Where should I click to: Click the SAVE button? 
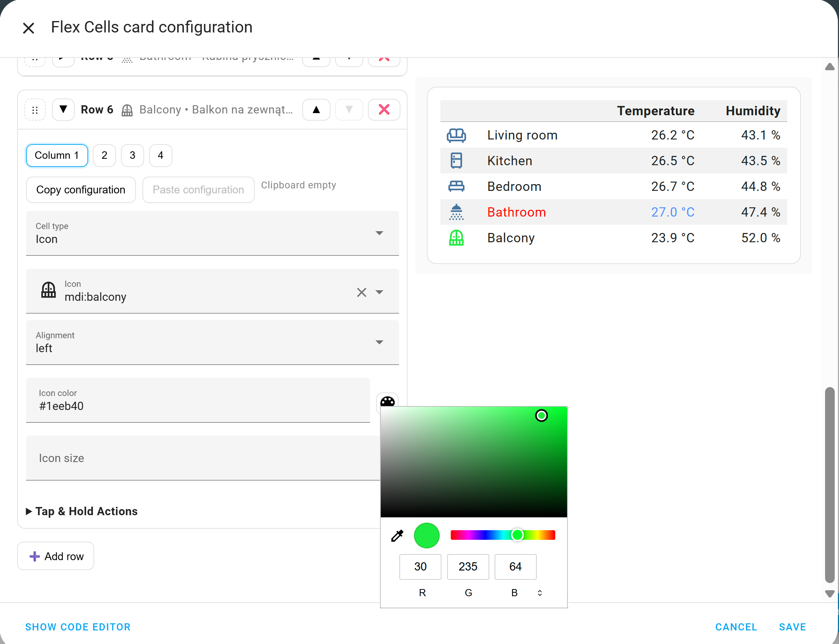coord(792,627)
